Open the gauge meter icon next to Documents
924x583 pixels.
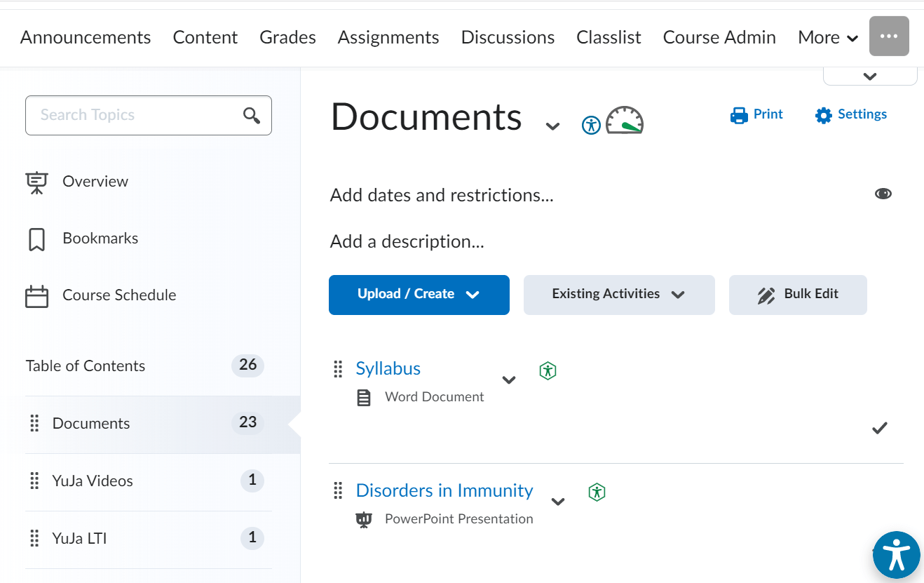(625, 120)
